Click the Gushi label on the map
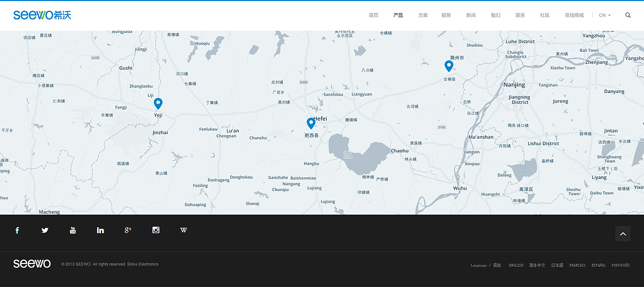644x287 pixels. click(126, 68)
